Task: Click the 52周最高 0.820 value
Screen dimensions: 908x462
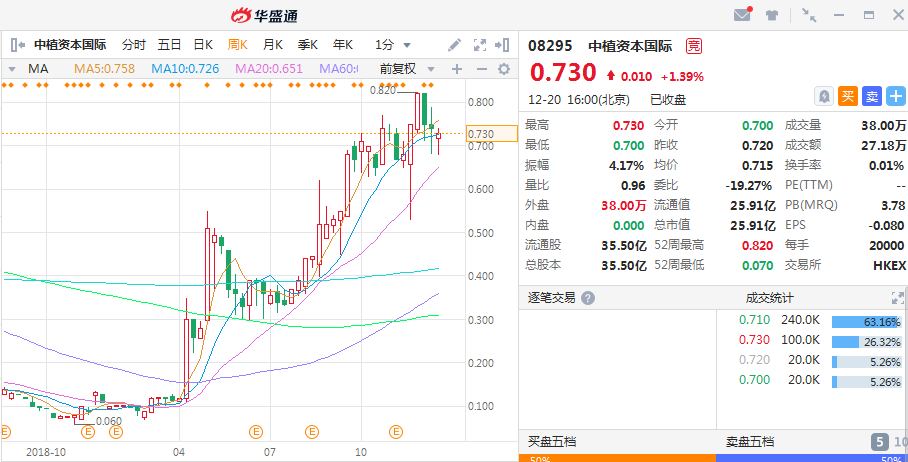Action: pyautogui.click(x=757, y=245)
